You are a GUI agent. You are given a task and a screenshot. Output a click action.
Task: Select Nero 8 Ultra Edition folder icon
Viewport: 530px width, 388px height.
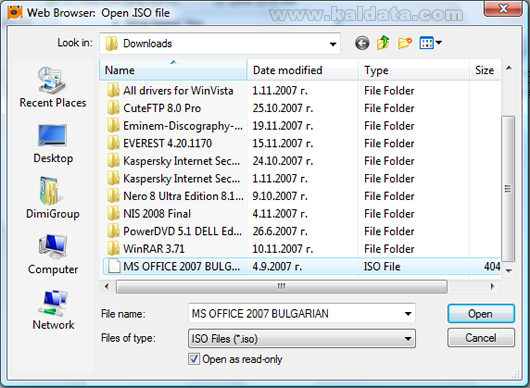point(113,196)
